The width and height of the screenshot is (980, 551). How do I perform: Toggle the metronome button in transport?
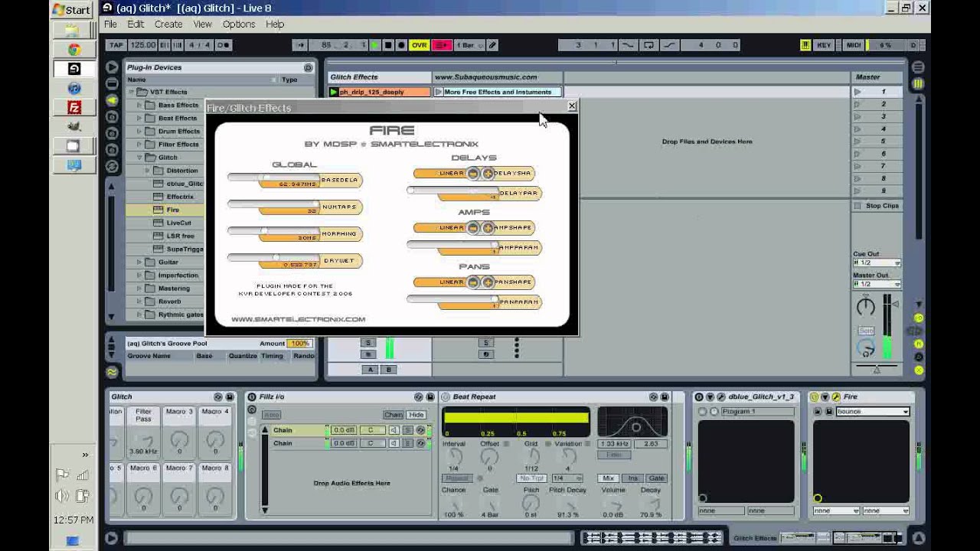coord(224,45)
